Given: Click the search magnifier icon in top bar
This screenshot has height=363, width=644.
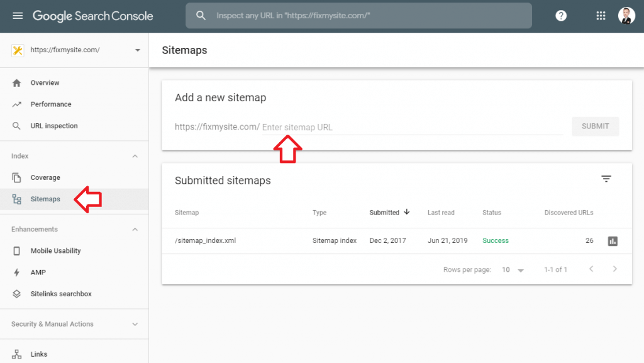Looking at the screenshot, I should [201, 16].
